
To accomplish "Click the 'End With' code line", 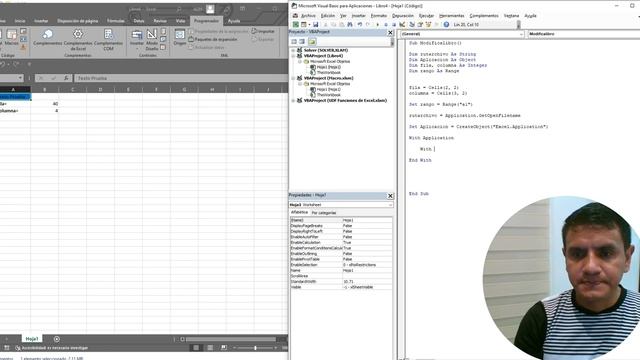I will coord(420,160).
